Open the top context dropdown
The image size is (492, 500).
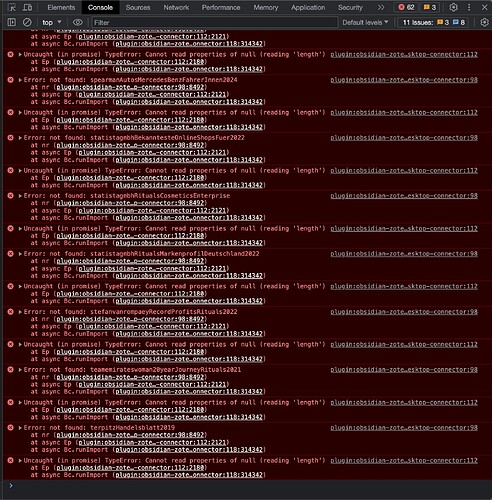click(x=52, y=22)
